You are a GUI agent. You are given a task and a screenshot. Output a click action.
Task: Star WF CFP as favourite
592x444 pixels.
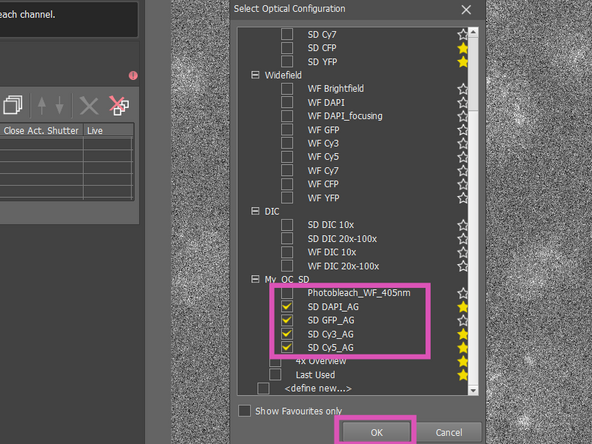[462, 184]
